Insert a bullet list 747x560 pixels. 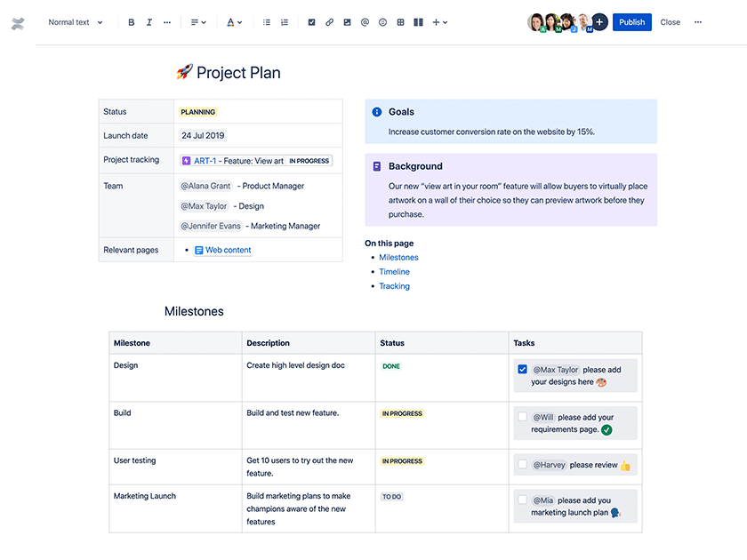tap(266, 22)
